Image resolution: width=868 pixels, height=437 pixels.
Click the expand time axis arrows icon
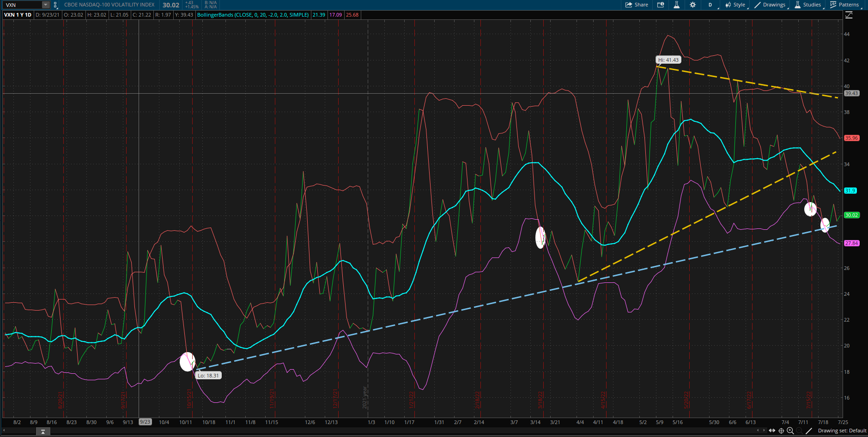click(772, 431)
